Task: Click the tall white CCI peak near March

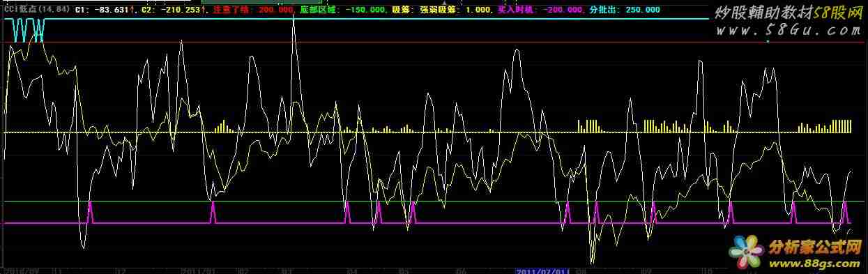Action: (294, 28)
